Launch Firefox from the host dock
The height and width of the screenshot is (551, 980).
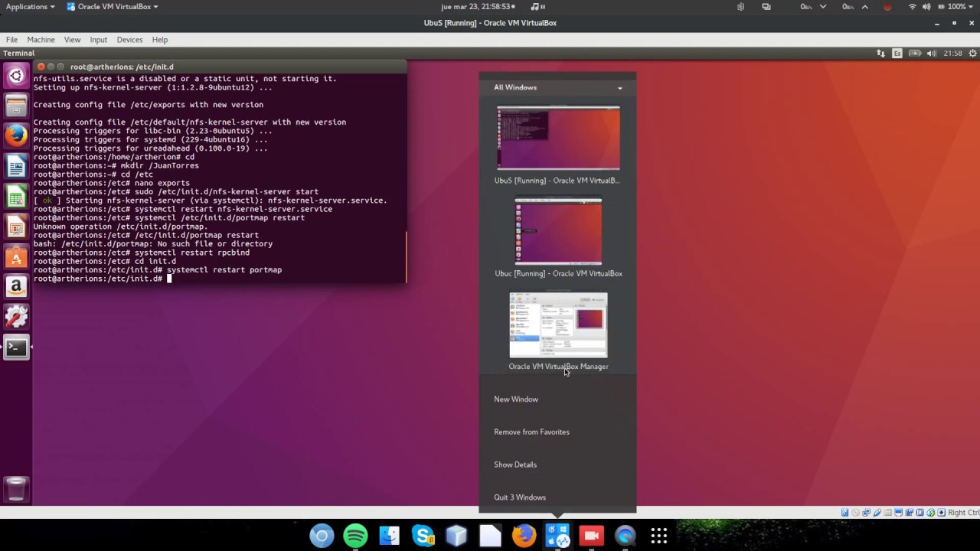click(524, 536)
